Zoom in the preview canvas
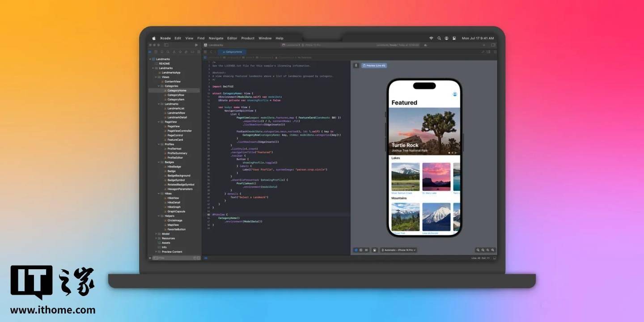The width and height of the screenshot is (644, 322). coord(493,250)
